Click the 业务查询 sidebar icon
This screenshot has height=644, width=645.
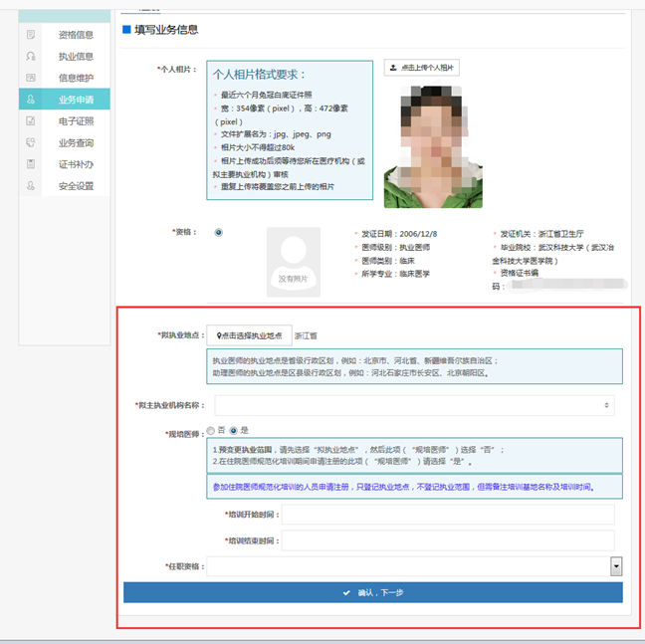(x=31, y=142)
